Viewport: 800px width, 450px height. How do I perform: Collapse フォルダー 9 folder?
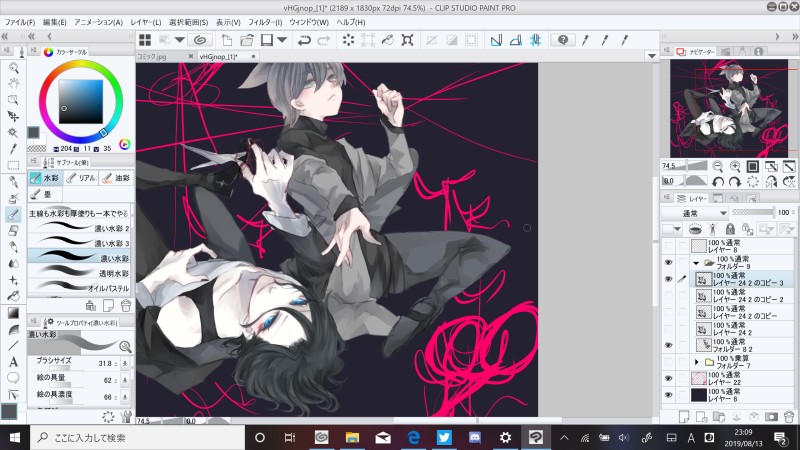pos(696,263)
